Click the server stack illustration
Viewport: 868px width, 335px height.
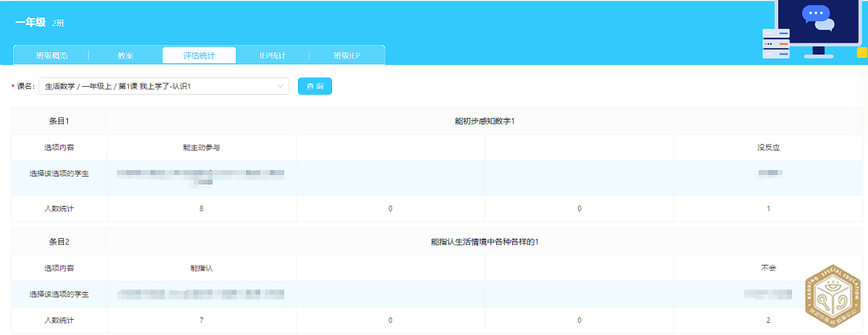775,44
